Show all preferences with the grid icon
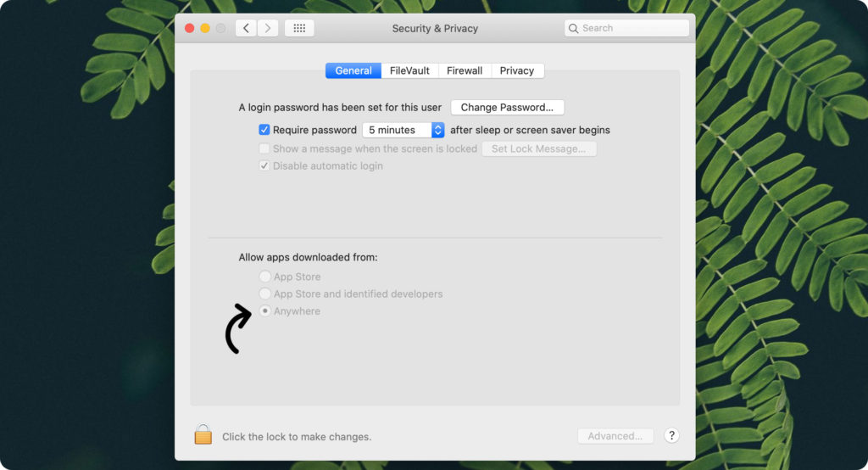This screenshot has width=868, height=470. tap(299, 28)
